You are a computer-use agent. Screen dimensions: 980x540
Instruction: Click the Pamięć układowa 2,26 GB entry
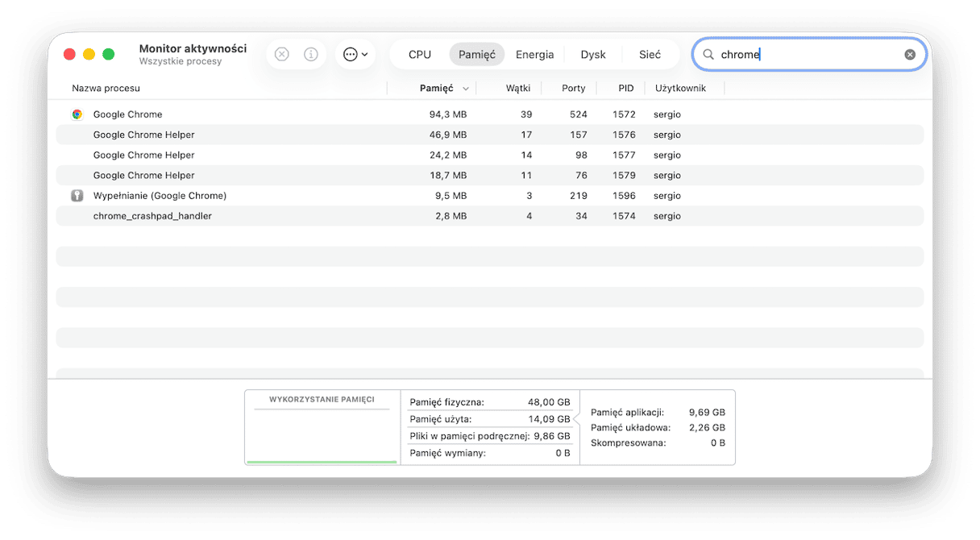[x=658, y=428]
